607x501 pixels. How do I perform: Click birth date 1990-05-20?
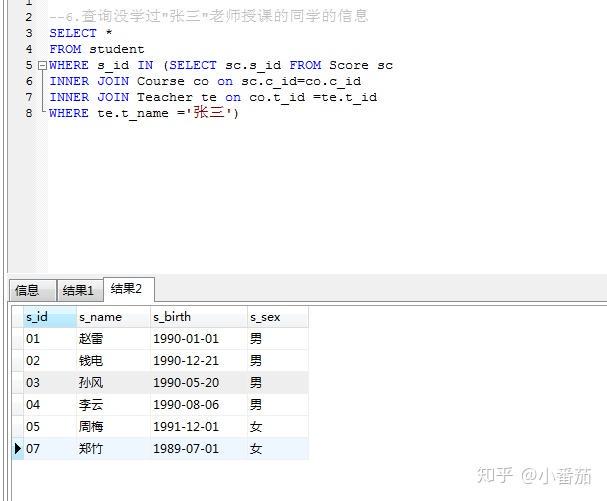tap(199, 383)
